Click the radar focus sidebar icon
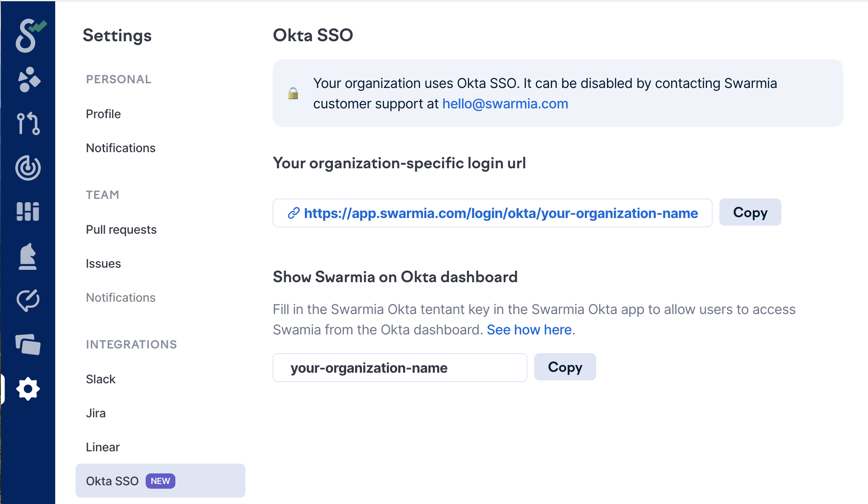Image resolution: width=868 pixels, height=504 pixels. [x=28, y=167]
